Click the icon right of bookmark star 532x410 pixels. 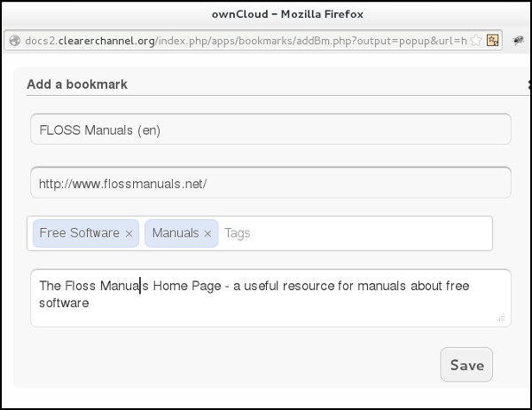493,40
